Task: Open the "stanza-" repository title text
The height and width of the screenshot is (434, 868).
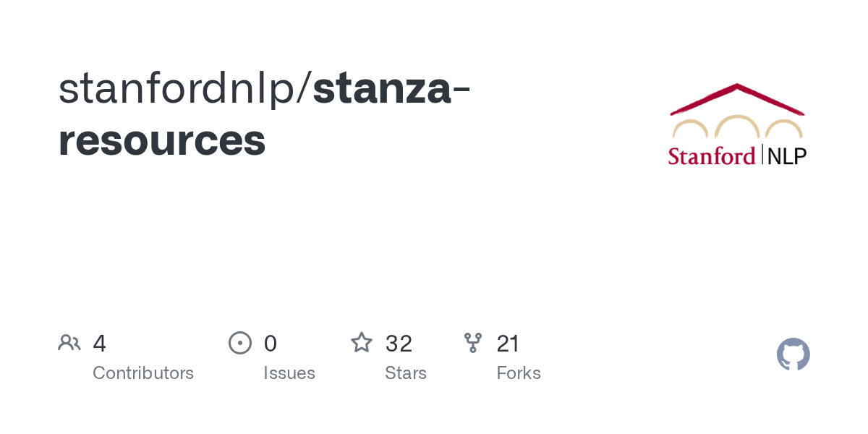Action: coord(391,88)
